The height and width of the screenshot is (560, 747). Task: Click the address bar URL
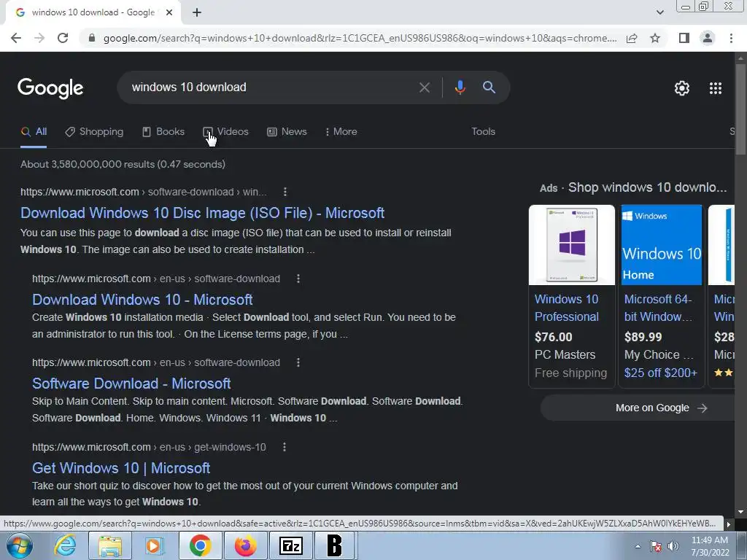point(360,38)
